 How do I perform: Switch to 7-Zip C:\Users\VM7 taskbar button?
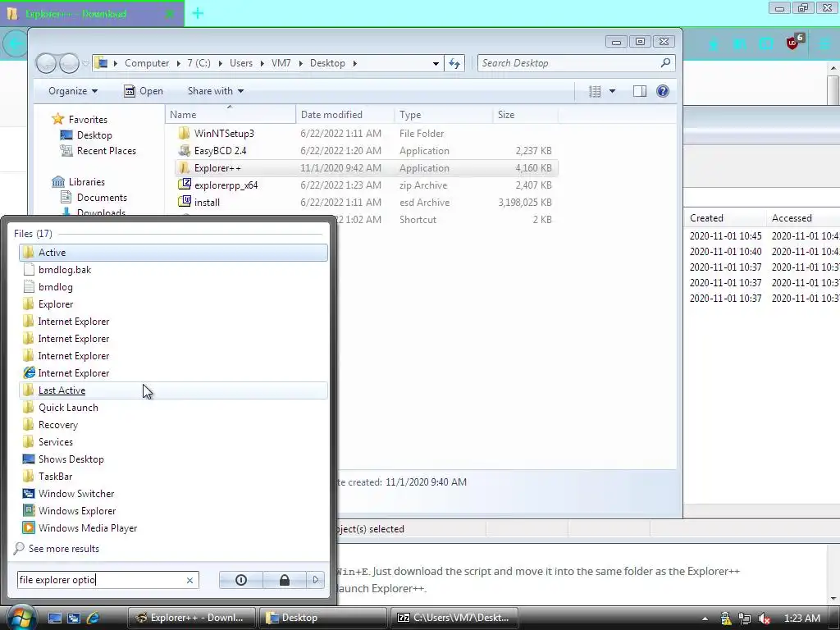453,618
